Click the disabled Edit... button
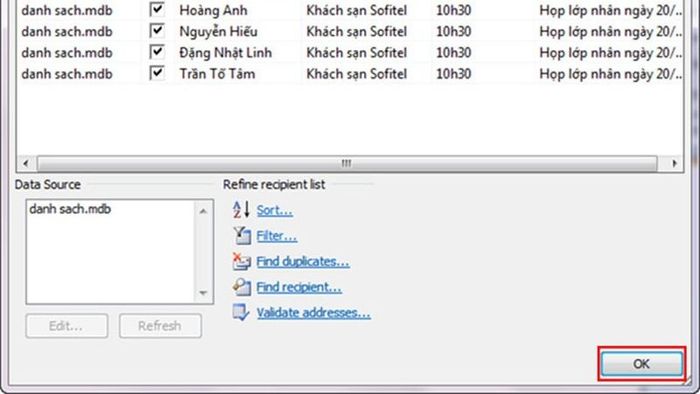This screenshot has height=394, width=700. tap(67, 326)
